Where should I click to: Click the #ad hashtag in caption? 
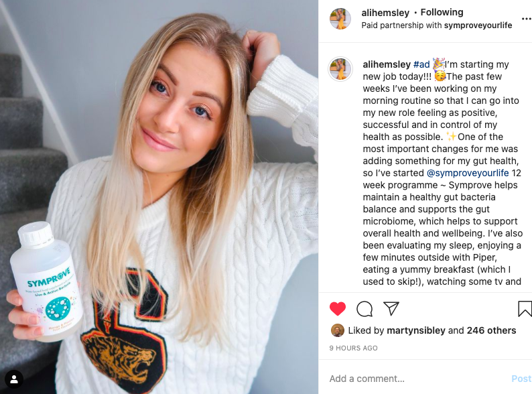(x=421, y=64)
